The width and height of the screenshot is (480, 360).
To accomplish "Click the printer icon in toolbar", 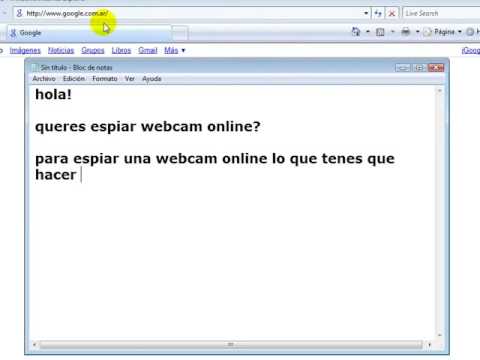I will pyautogui.click(x=406, y=32).
